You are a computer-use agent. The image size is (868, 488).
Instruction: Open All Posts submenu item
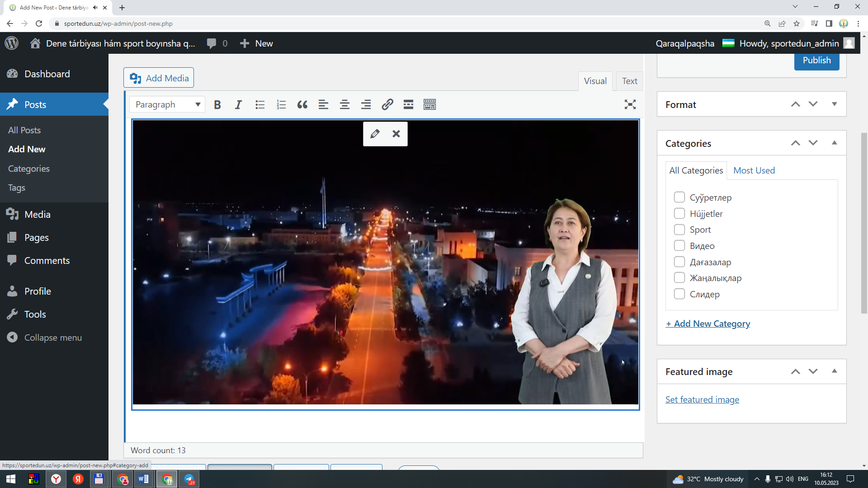click(24, 130)
